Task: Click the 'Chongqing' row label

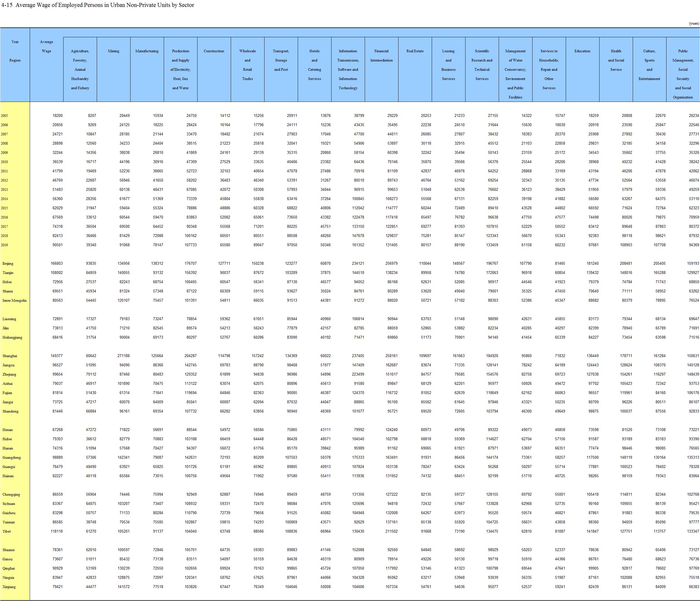Action: tap(11, 494)
